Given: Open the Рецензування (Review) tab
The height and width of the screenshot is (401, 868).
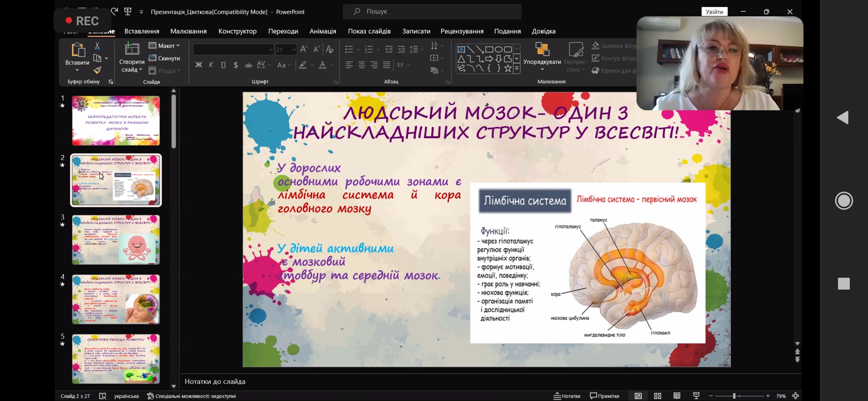Looking at the screenshot, I should pos(462,31).
